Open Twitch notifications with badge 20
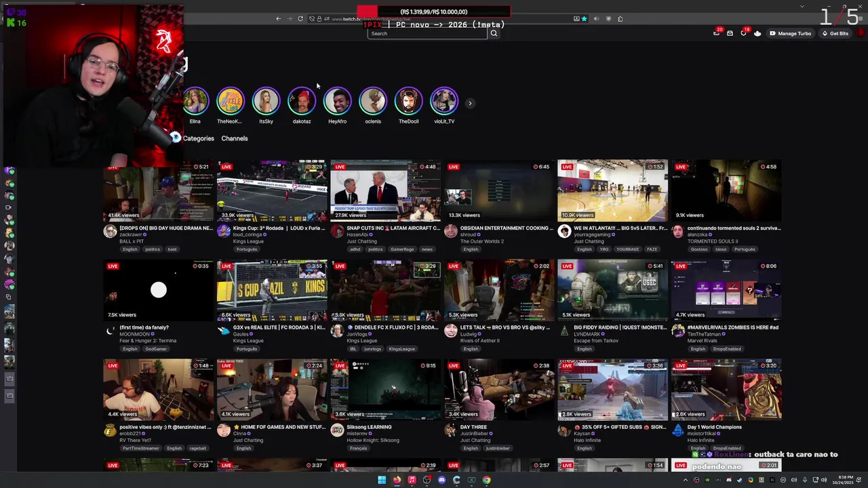This screenshot has width=868, height=488. pyautogui.click(x=717, y=33)
